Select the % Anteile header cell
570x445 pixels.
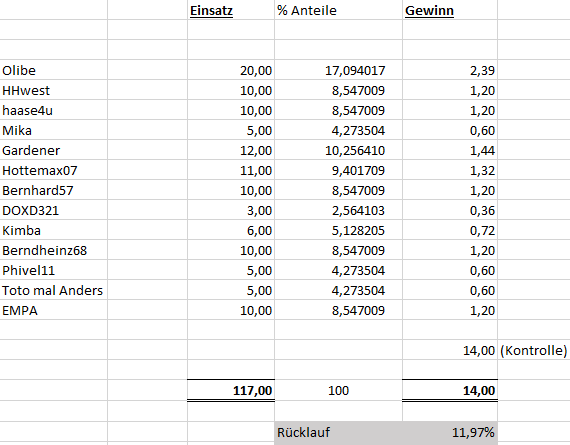click(x=338, y=10)
